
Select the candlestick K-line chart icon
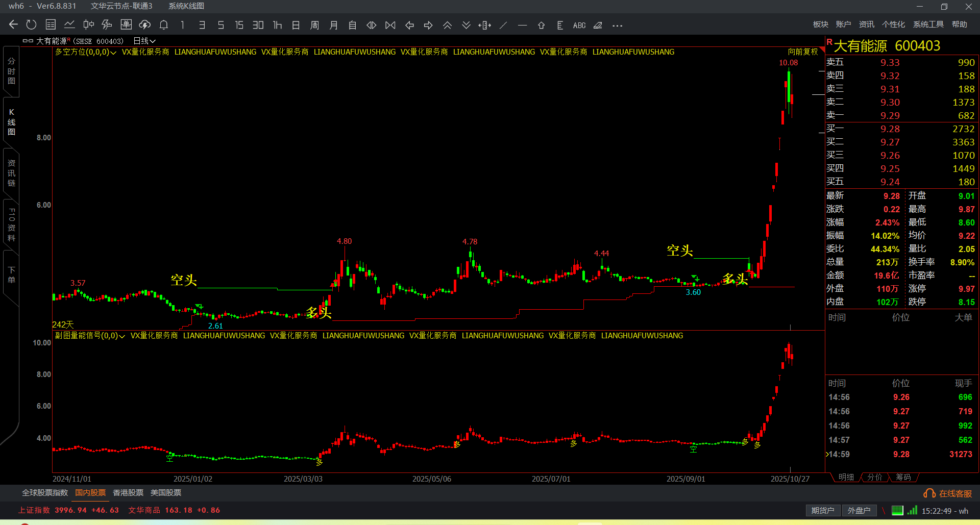pos(88,25)
